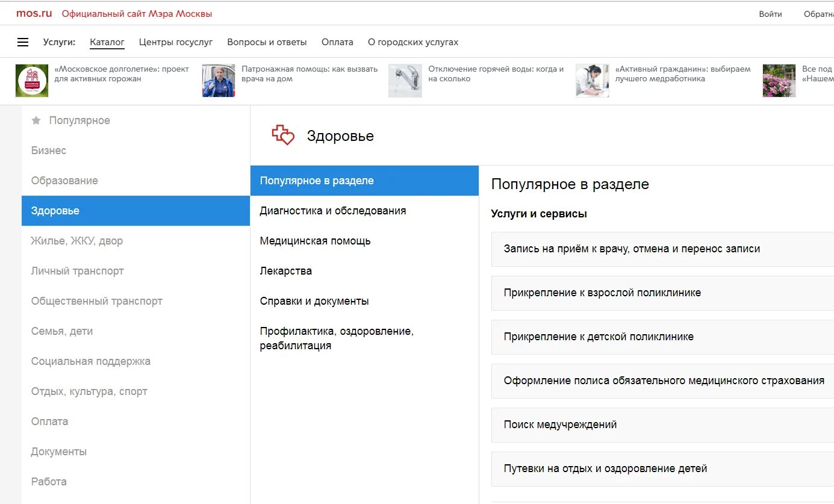Open Активный гражданин thumbnail image
The image size is (834, 504).
point(593,81)
